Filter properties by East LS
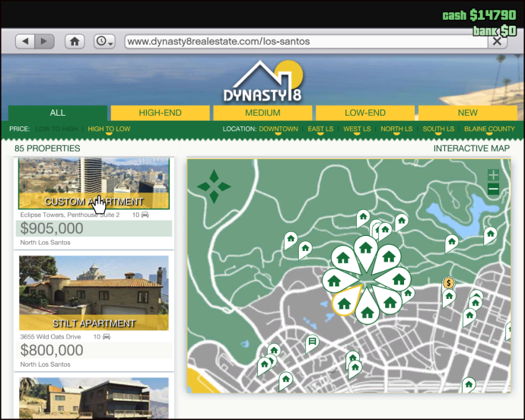This screenshot has width=525, height=420. coord(320,129)
